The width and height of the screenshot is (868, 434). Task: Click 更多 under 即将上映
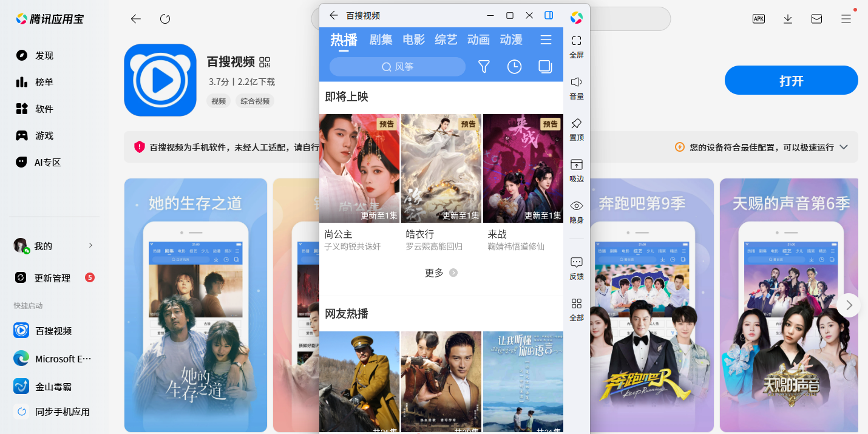coord(441,273)
